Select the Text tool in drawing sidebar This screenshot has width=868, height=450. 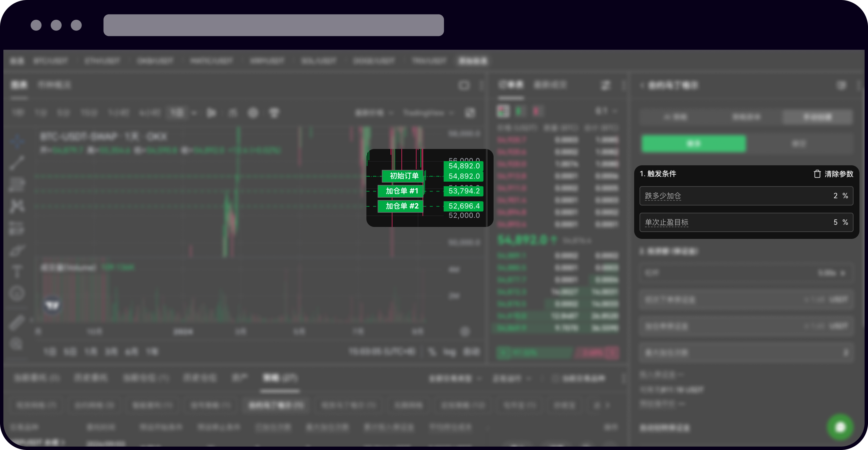click(17, 271)
